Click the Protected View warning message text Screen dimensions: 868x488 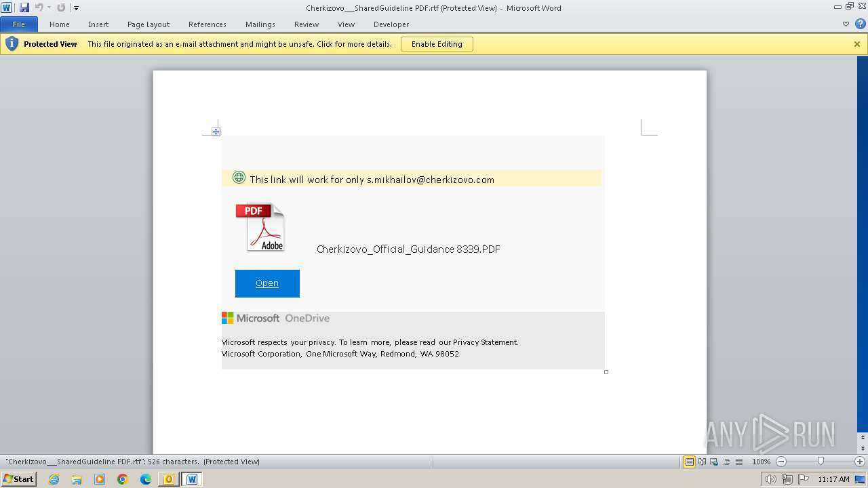(240, 44)
